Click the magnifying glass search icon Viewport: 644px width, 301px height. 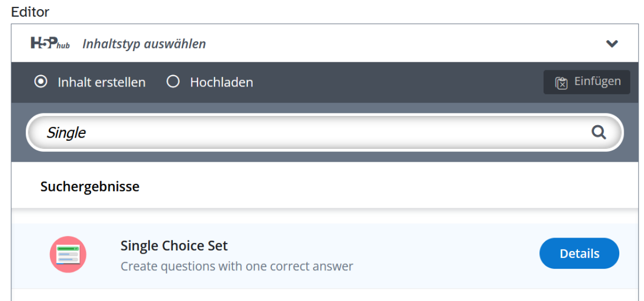click(x=598, y=132)
